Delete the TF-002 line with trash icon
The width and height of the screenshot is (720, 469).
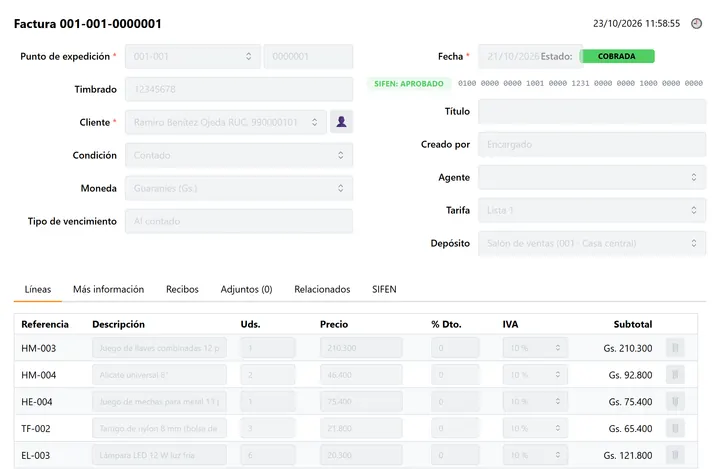pyautogui.click(x=675, y=428)
